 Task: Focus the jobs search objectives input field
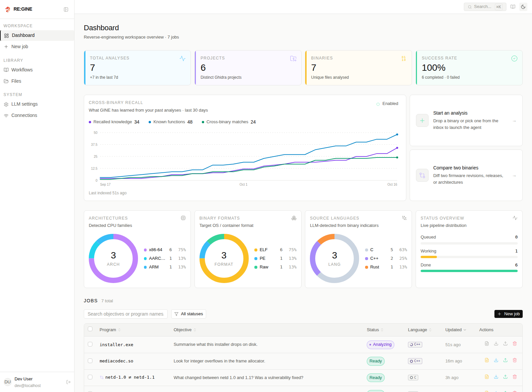pyautogui.click(x=126, y=314)
